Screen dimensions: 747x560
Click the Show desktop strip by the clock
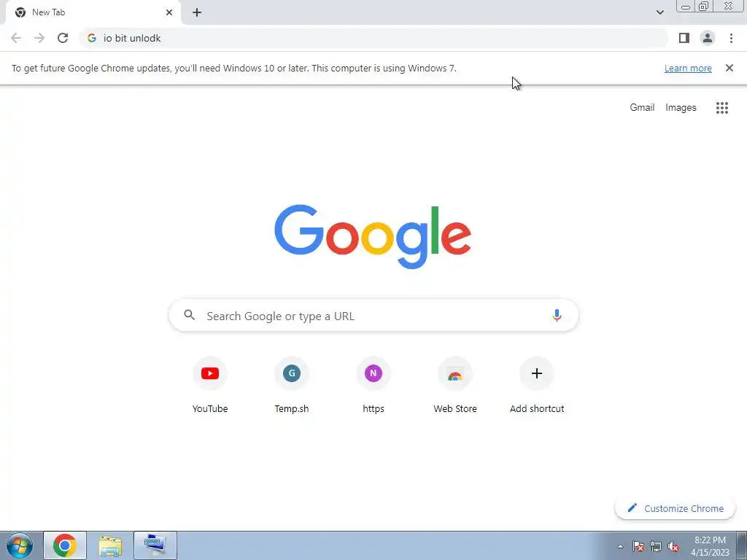[741, 545]
